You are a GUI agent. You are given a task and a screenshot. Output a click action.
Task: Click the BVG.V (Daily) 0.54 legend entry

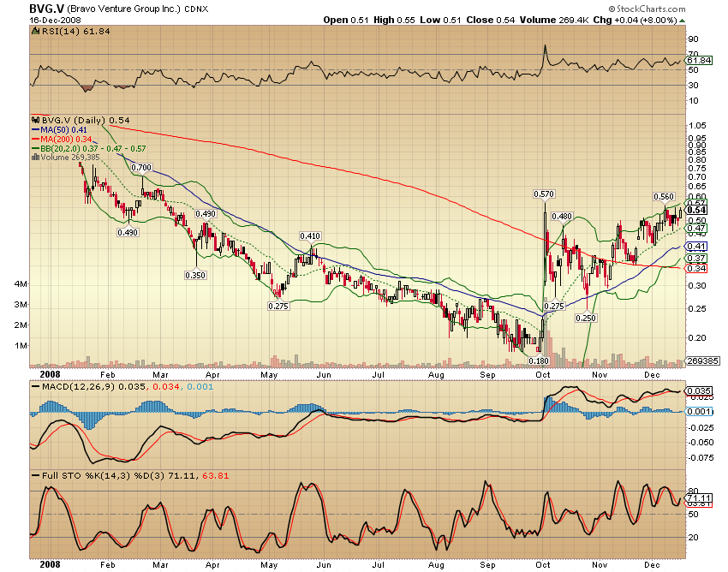click(x=86, y=120)
